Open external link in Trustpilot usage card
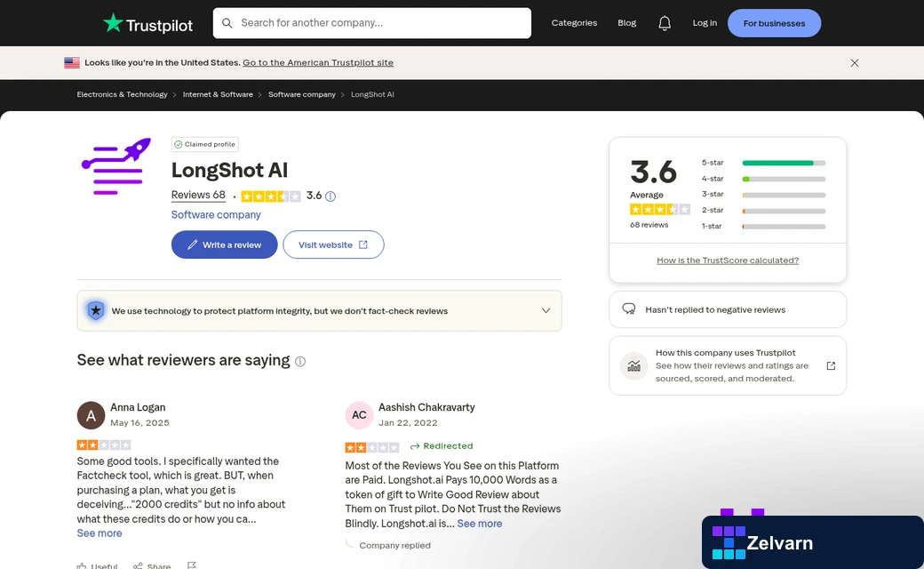The height and width of the screenshot is (569, 924). [831, 365]
